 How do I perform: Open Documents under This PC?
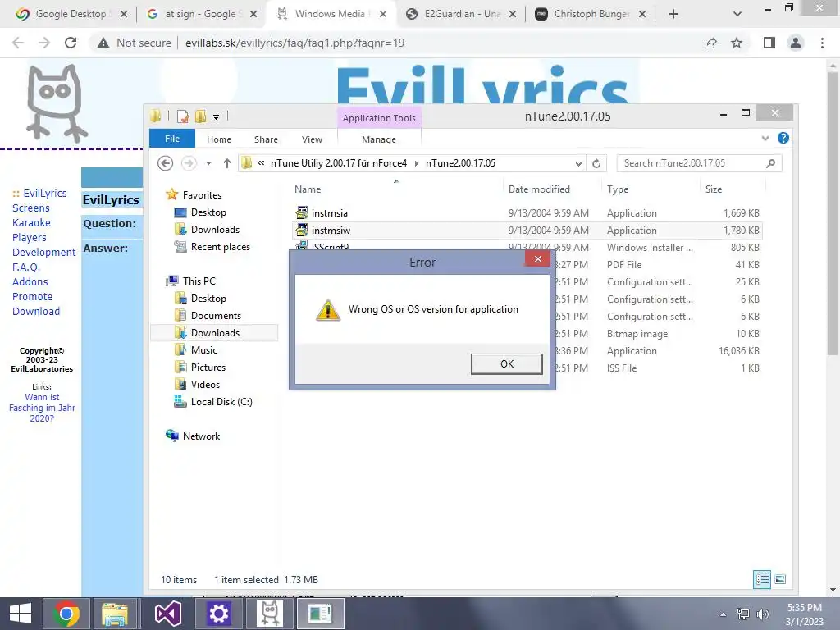pos(216,316)
